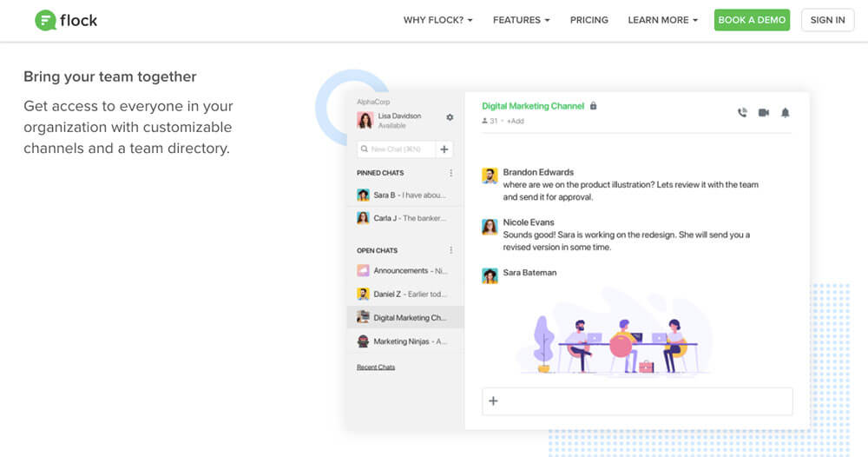The width and height of the screenshot is (868, 457).
Task: Click the channel lock icon
Action: pyautogui.click(x=594, y=106)
